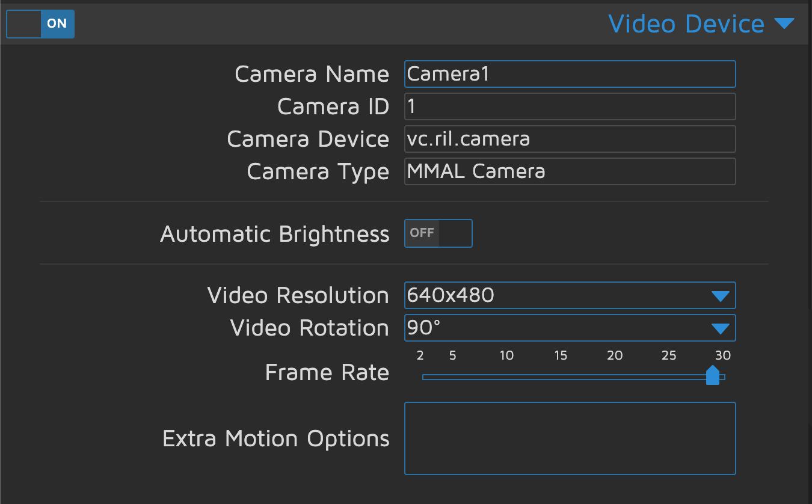Collapse the section using the Video Device arrow

pos(784,24)
